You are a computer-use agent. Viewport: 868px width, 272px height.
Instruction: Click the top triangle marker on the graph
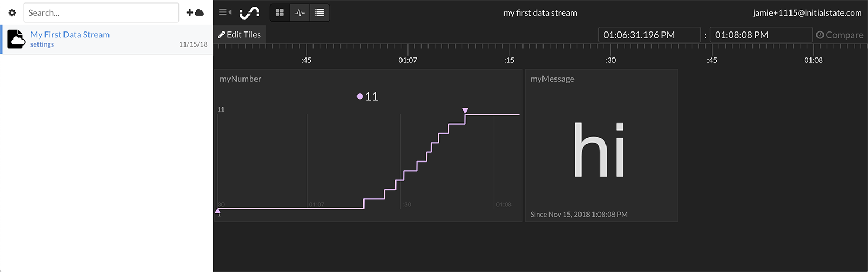tap(465, 111)
